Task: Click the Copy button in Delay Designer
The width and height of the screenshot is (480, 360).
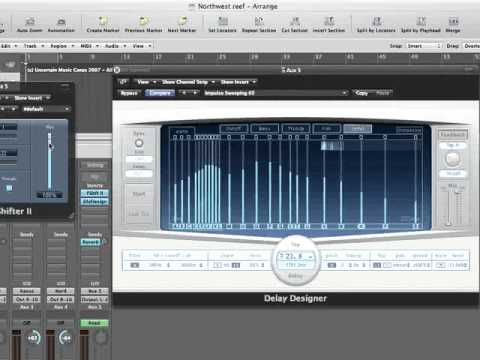Action: pos(362,93)
